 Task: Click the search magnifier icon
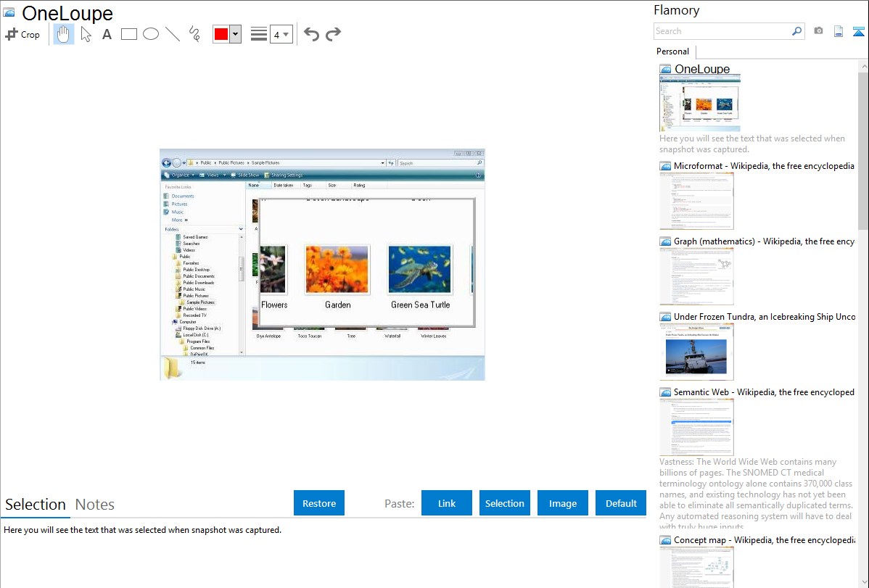click(x=797, y=31)
